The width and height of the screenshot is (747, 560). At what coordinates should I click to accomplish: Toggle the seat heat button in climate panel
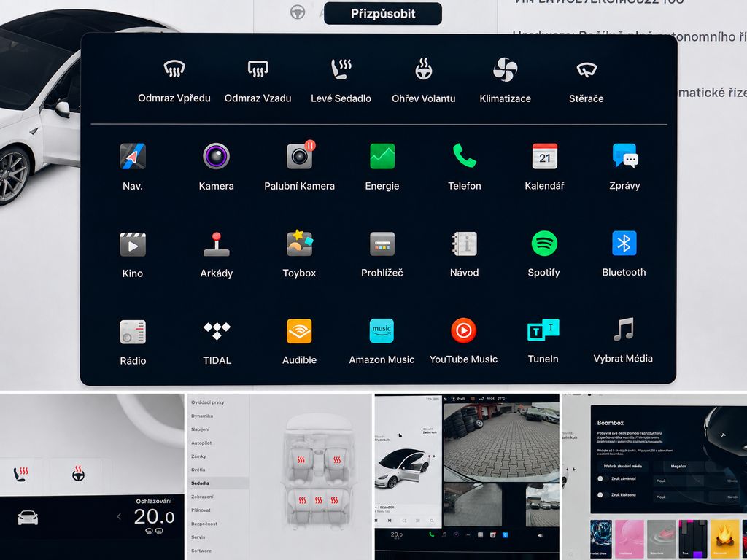point(20,474)
